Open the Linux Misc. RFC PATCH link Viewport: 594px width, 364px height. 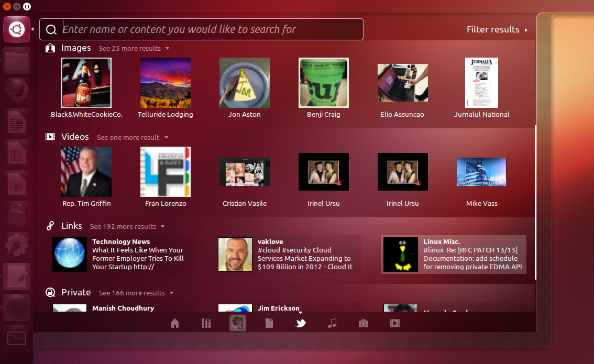click(454, 254)
